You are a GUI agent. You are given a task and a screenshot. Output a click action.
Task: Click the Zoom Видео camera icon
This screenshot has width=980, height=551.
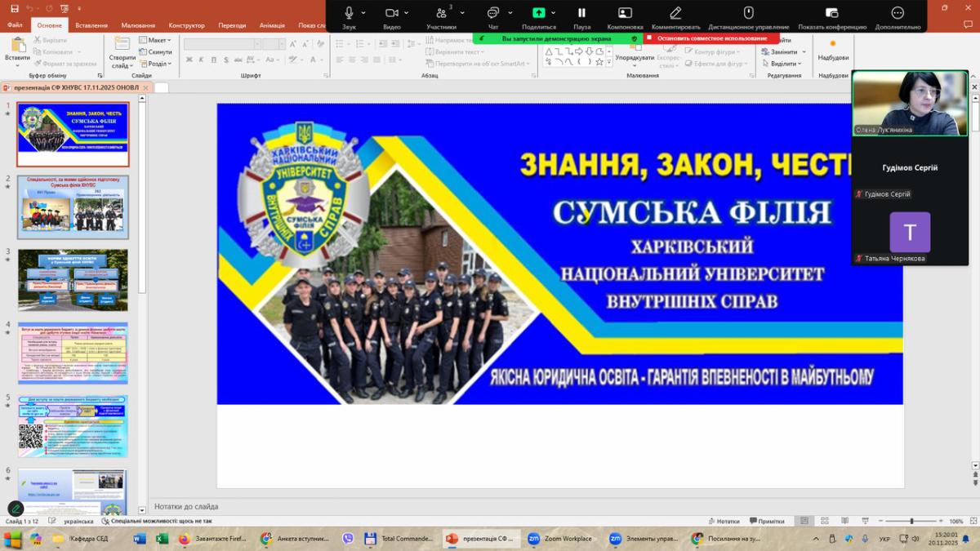click(392, 12)
